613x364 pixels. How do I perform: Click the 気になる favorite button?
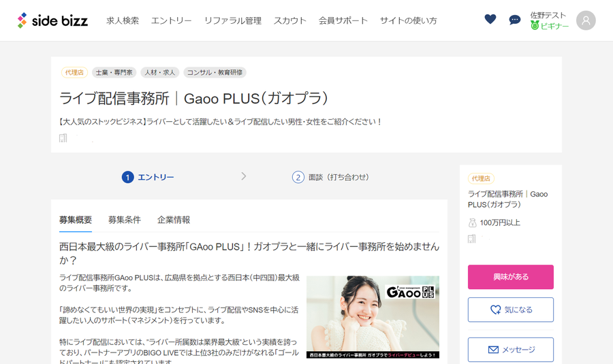click(511, 310)
